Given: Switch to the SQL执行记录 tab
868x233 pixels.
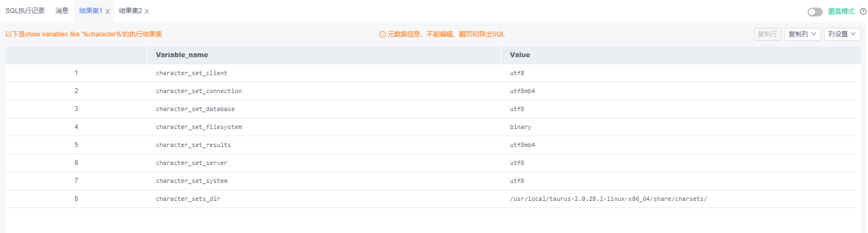Looking at the screenshot, I should (25, 11).
